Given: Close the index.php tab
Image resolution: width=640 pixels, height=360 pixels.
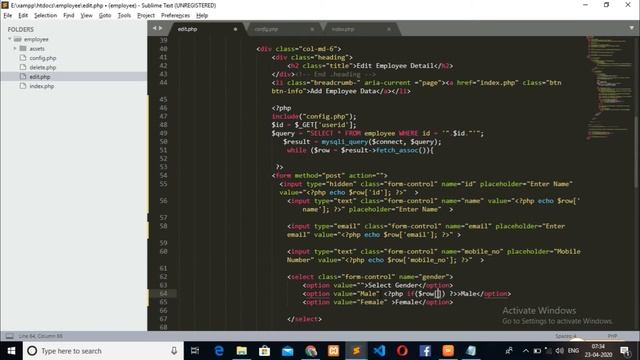Looking at the screenshot, I should [389, 29].
